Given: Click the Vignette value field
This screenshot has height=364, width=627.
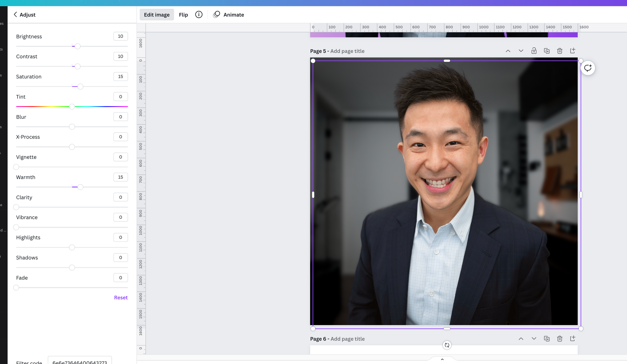Looking at the screenshot, I should coord(121,157).
